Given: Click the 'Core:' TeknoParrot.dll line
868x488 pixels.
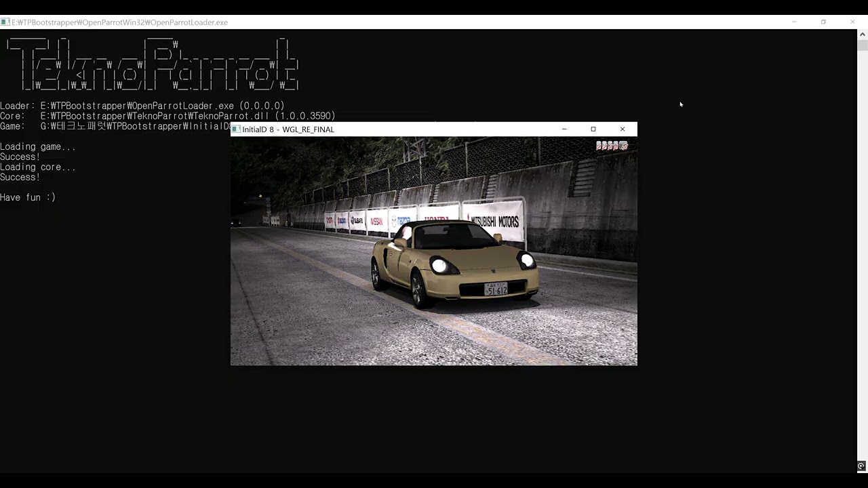Looking at the screenshot, I should click(167, 116).
